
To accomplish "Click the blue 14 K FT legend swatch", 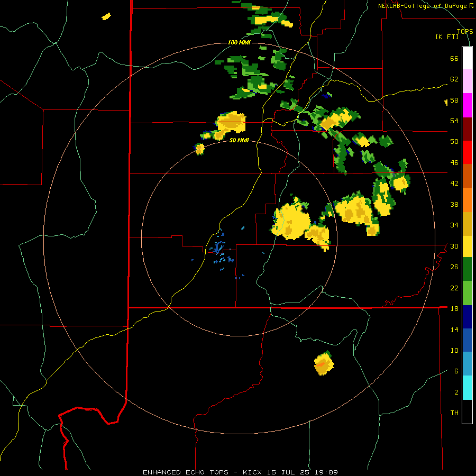I will tap(467, 340).
